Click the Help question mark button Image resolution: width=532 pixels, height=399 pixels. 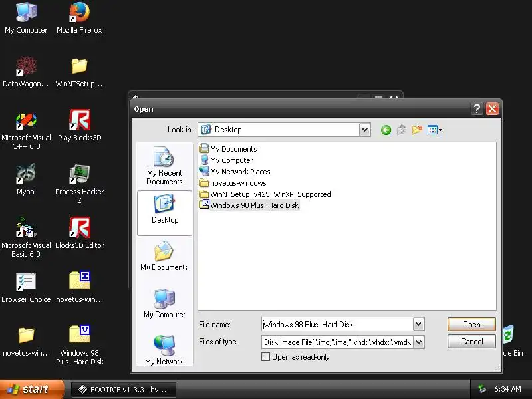[477, 109]
